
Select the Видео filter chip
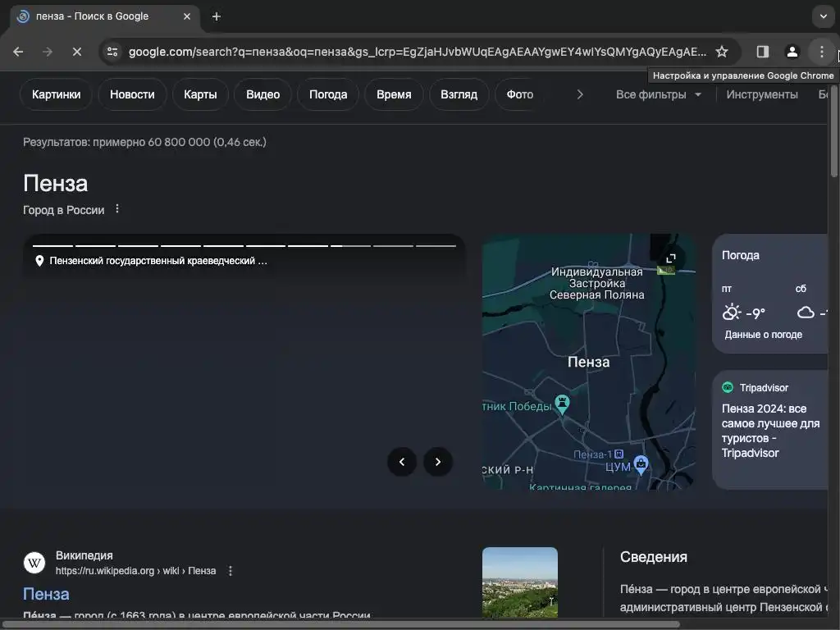click(263, 94)
